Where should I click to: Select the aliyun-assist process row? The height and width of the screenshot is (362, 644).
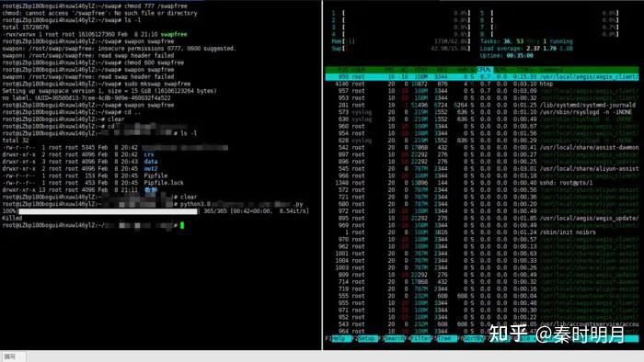[482, 168]
